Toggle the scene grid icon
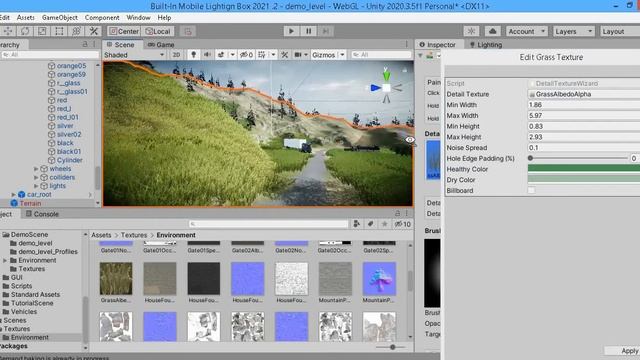The width and height of the screenshot is (640, 360). pos(262,55)
